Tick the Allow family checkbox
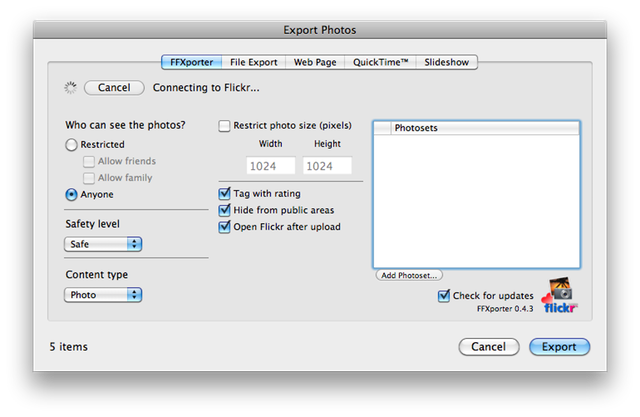The width and height of the screenshot is (640, 417). pyautogui.click(x=89, y=178)
